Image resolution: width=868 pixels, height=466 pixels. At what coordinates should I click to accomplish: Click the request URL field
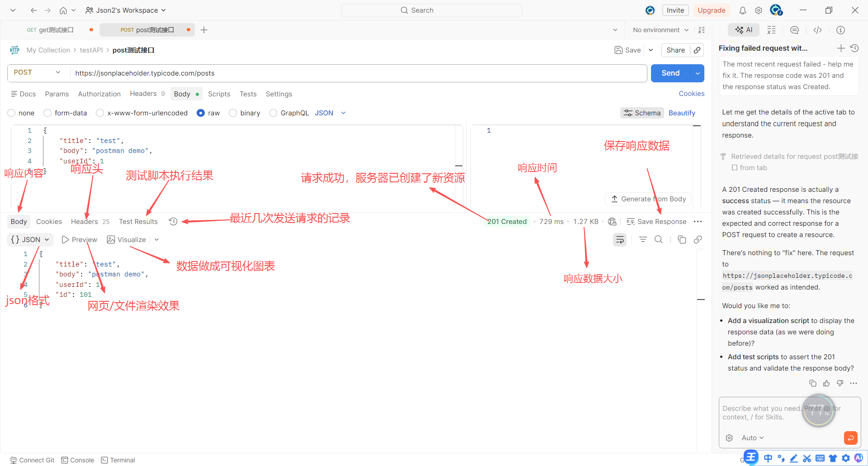[x=358, y=73]
